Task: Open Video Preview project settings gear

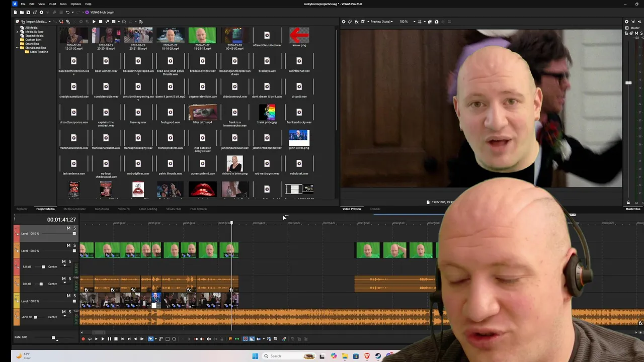Action: click(344, 22)
